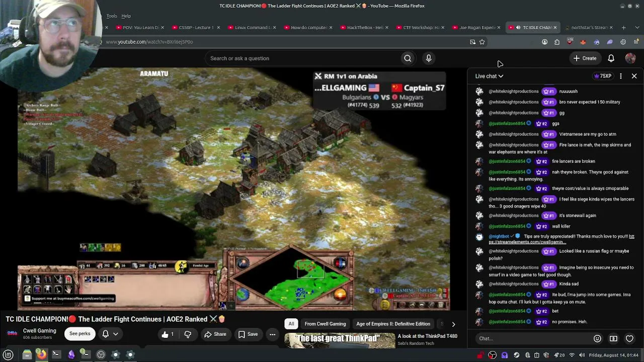
Task: Start voice search with the microphone icon
Action: [429, 58]
